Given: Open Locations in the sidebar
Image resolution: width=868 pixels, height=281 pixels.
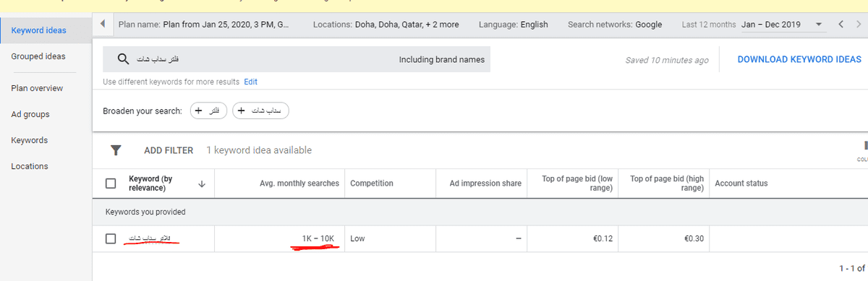Looking at the screenshot, I should 30,166.
